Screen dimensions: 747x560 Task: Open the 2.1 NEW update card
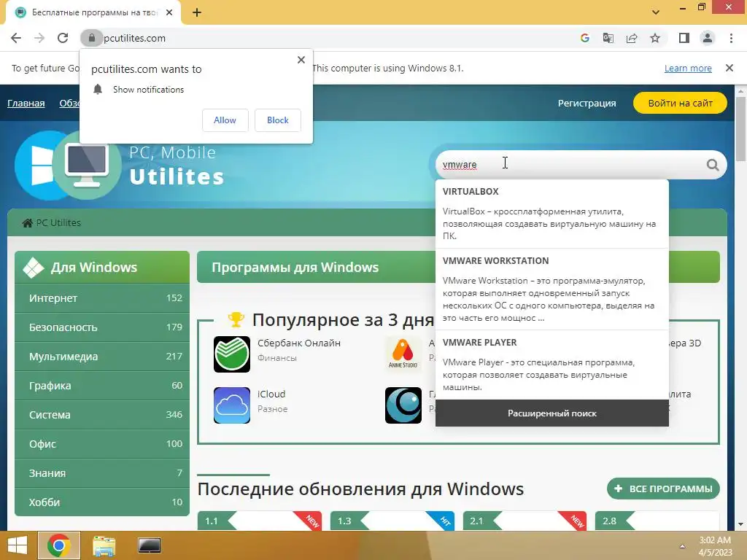(x=525, y=521)
